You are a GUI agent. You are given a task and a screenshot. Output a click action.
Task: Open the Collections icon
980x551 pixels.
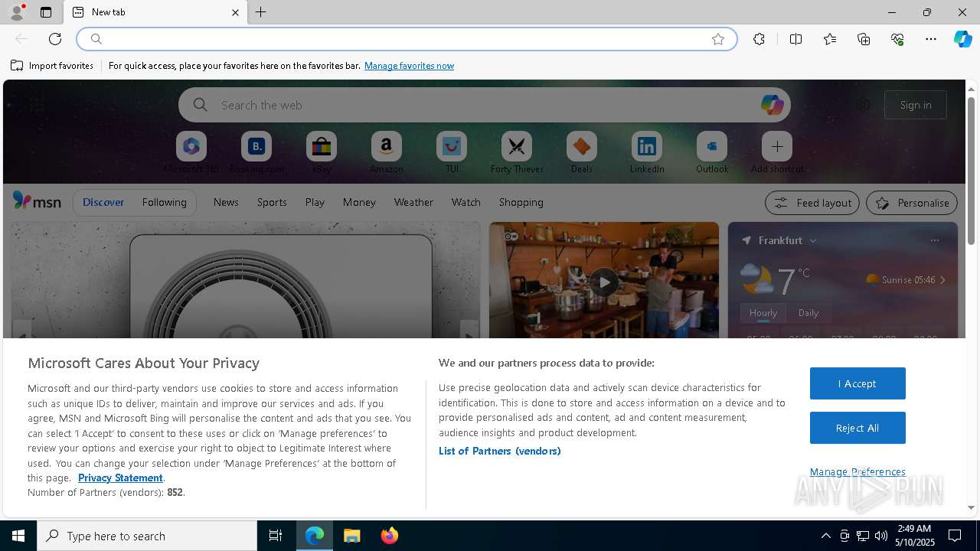click(864, 39)
